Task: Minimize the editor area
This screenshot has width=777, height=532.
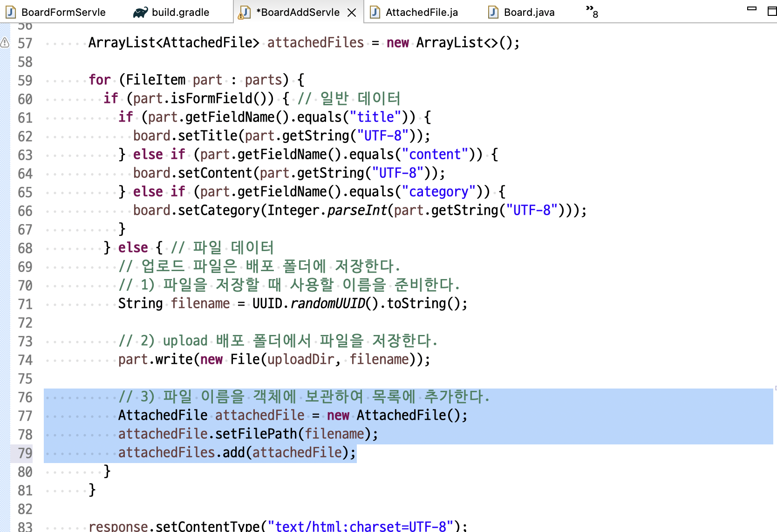Action: point(752,8)
